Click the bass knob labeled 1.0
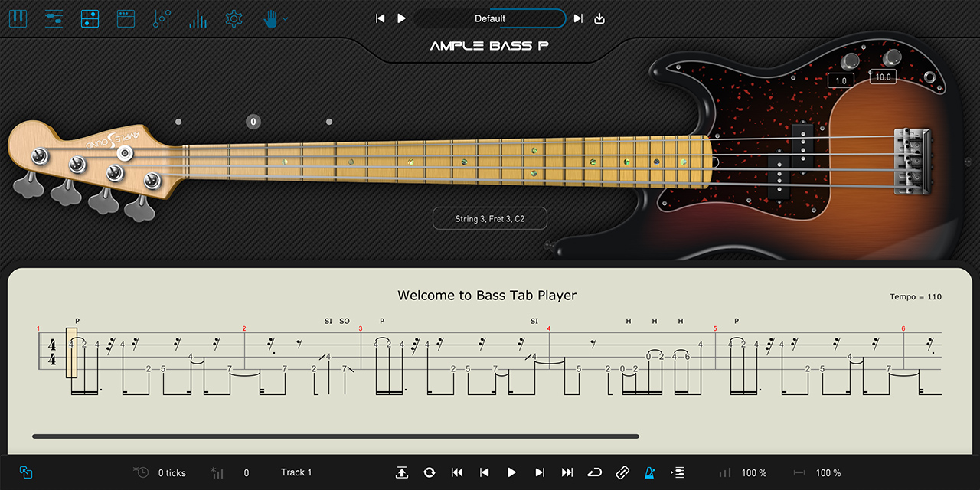The image size is (980, 490). (x=849, y=60)
